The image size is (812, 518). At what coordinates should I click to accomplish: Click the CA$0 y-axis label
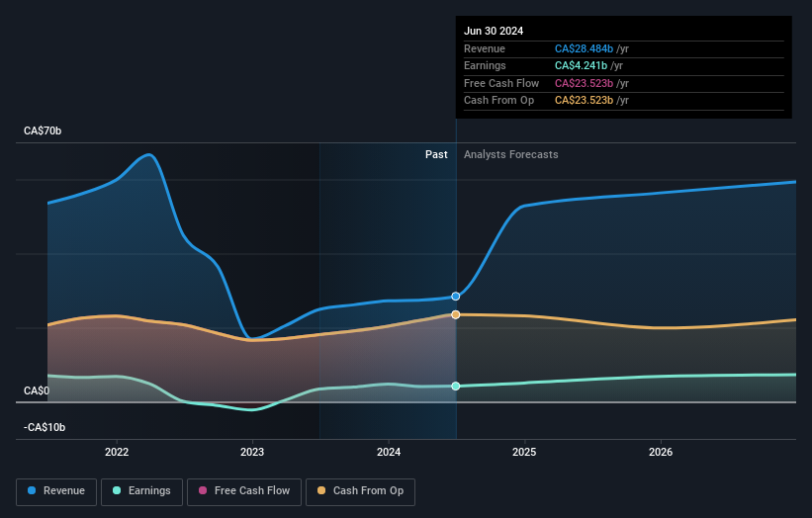pos(37,390)
